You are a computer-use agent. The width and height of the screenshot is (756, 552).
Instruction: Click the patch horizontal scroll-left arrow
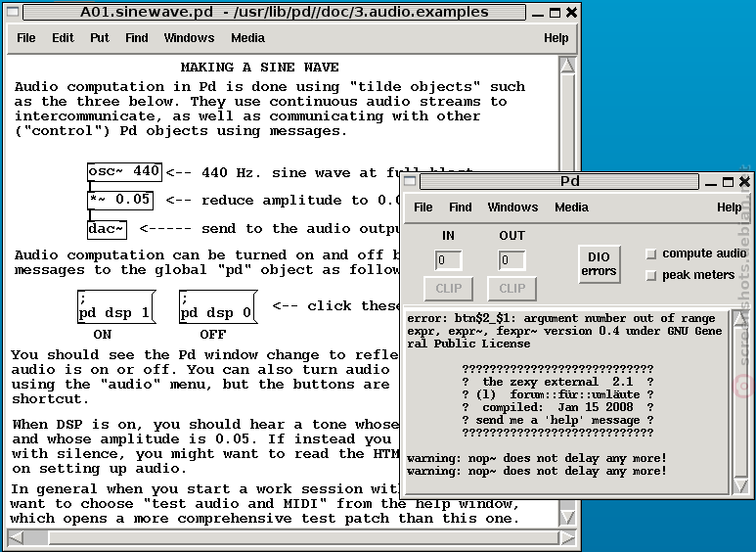[x=16, y=537]
